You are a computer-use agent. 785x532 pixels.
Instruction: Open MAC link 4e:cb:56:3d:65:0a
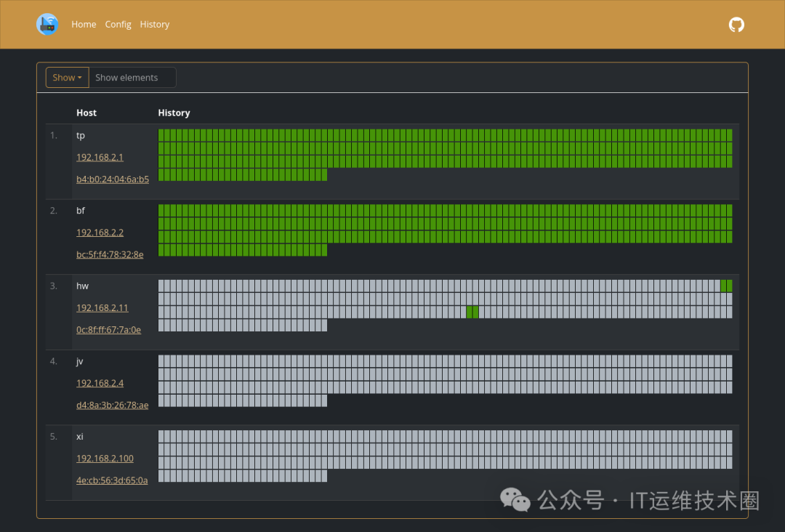pyautogui.click(x=112, y=480)
